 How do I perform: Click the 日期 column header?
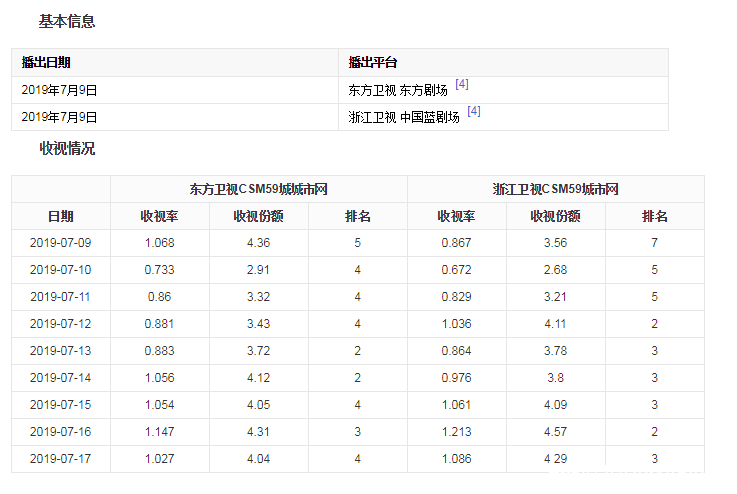pyautogui.click(x=60, y=216)
